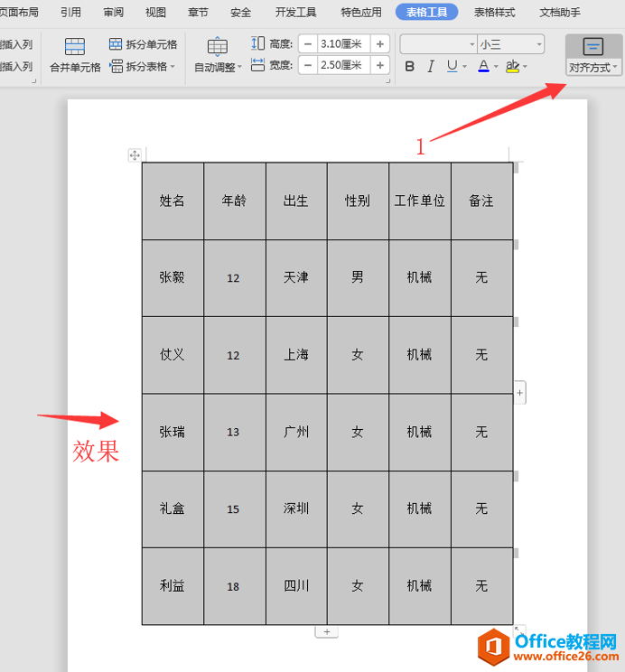
Task: Open the font color dropdown arrow
Action: (x=496, y=67)
